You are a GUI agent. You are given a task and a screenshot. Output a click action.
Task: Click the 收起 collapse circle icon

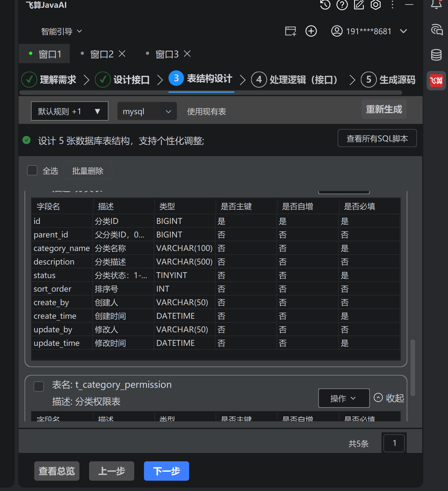pyautogui.click(x=378, y=397)
